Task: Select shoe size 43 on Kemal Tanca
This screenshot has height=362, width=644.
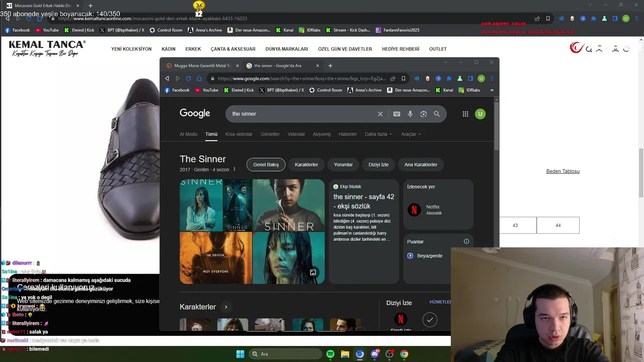Action: pos(515,225)
